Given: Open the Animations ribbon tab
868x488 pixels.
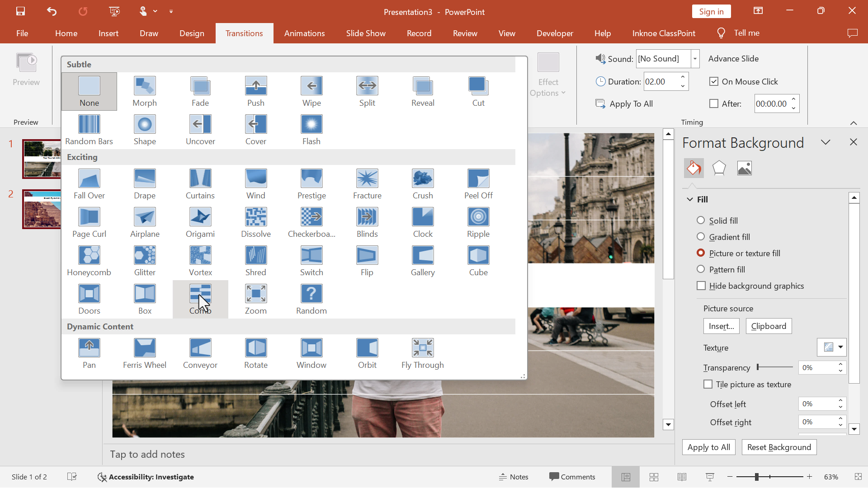Looking at the screenshot, I should (304, 33).
